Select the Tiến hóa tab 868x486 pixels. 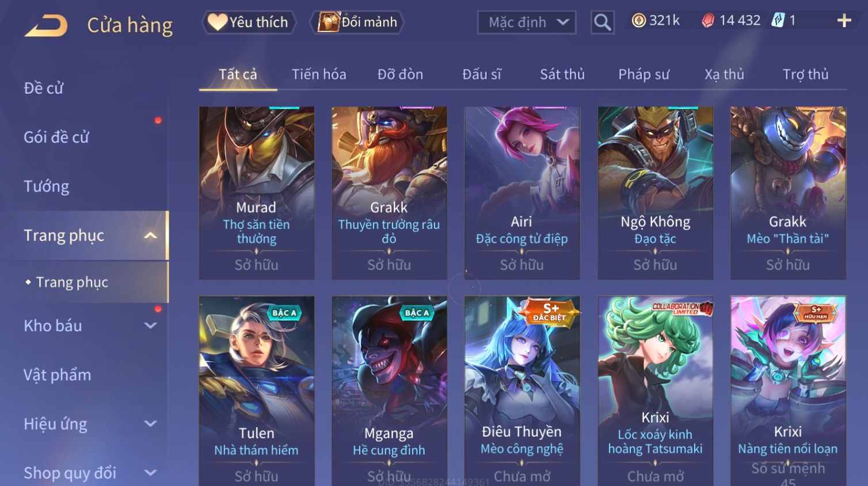point(319,74)
